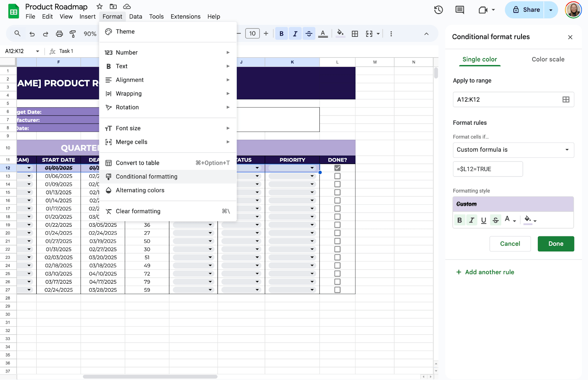Click the custom formula input field
Viewport: 588px width, 380px height.
[x=487, y=169]
